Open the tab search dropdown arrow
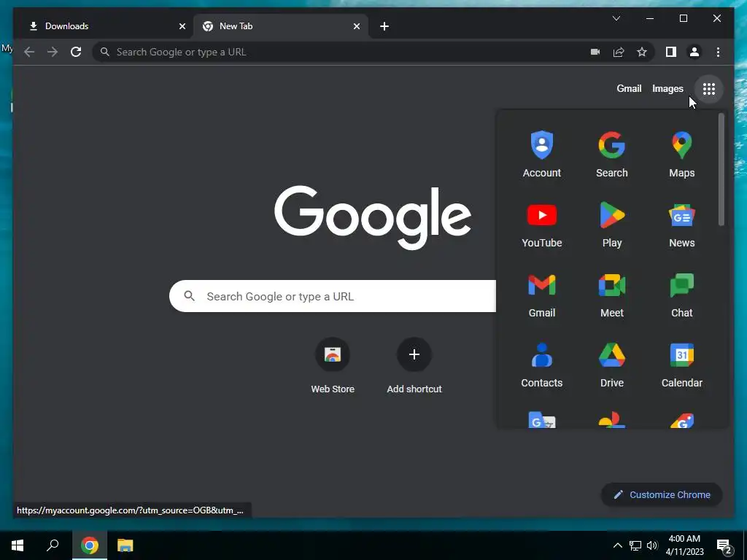 tap(616, 18)
